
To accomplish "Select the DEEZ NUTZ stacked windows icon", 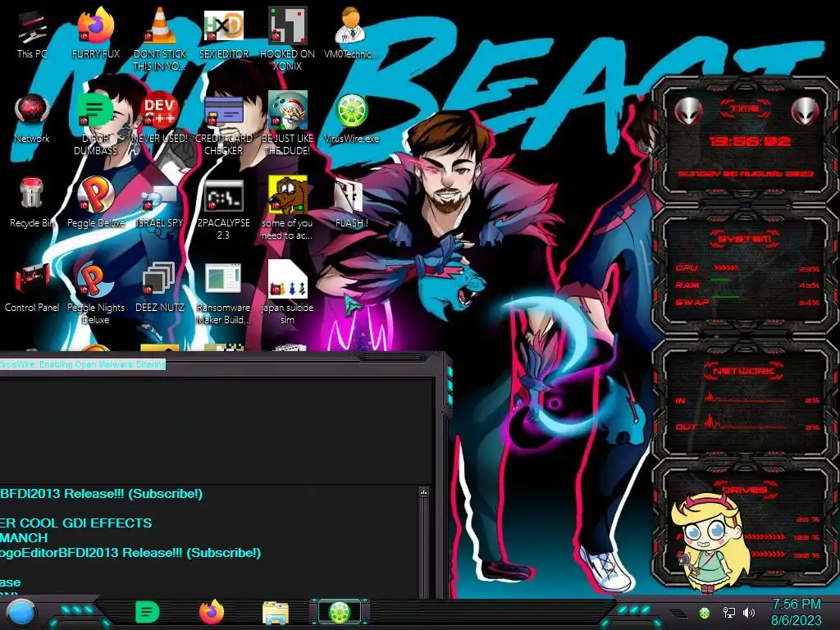I will [159, 287].
